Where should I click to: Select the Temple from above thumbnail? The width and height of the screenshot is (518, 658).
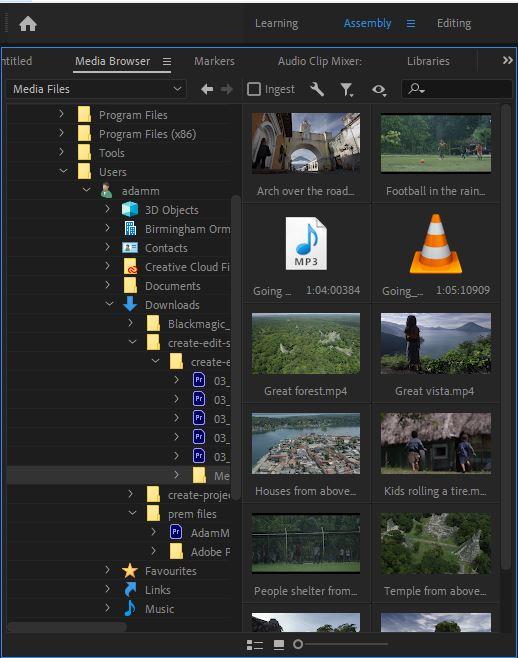436,543
